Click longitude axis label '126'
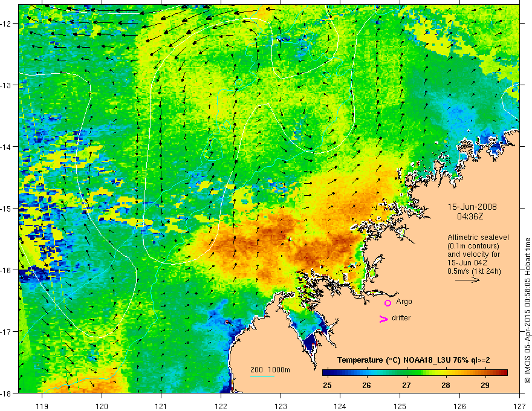The width and height of the screenshot is (532, 411). pos(459,406)
